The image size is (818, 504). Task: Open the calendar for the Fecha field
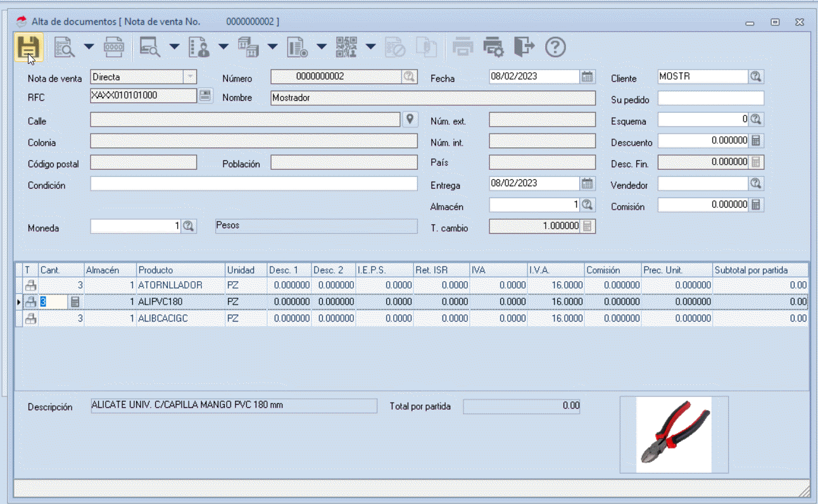(x=588, y=77)
